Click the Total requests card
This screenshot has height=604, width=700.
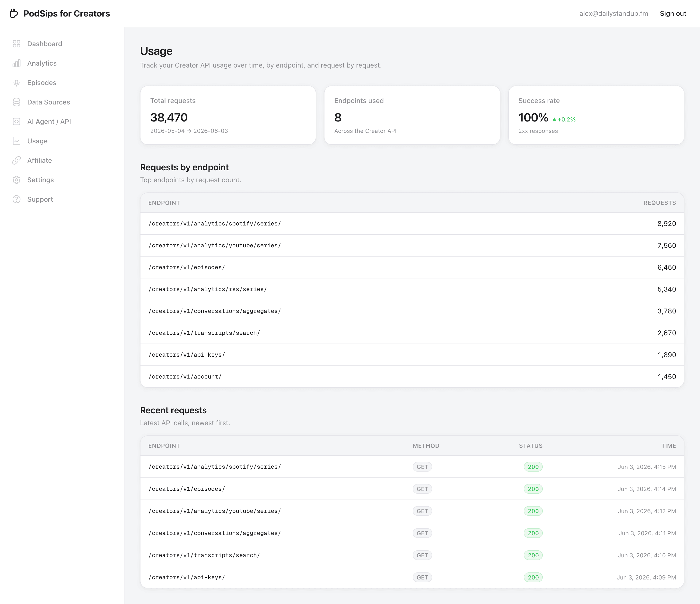228,115
